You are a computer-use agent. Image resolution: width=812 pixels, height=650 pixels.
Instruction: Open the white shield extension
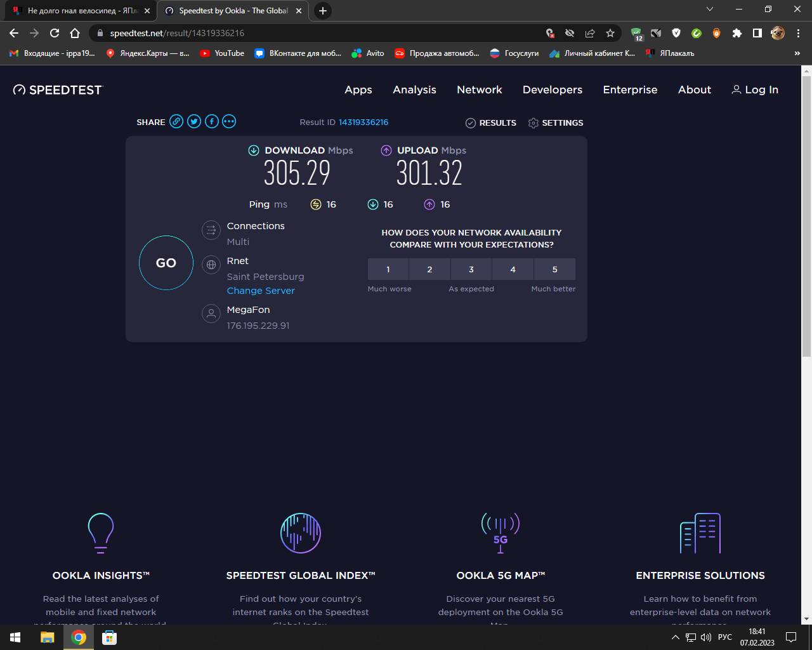(x=676, y=33)
